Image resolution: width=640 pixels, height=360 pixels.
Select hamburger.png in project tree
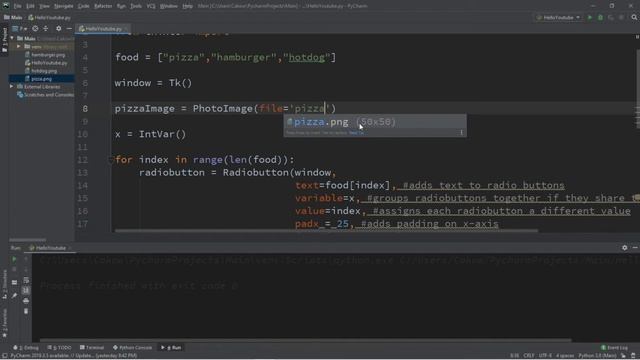pyautogui.click(x=45, y=55)
